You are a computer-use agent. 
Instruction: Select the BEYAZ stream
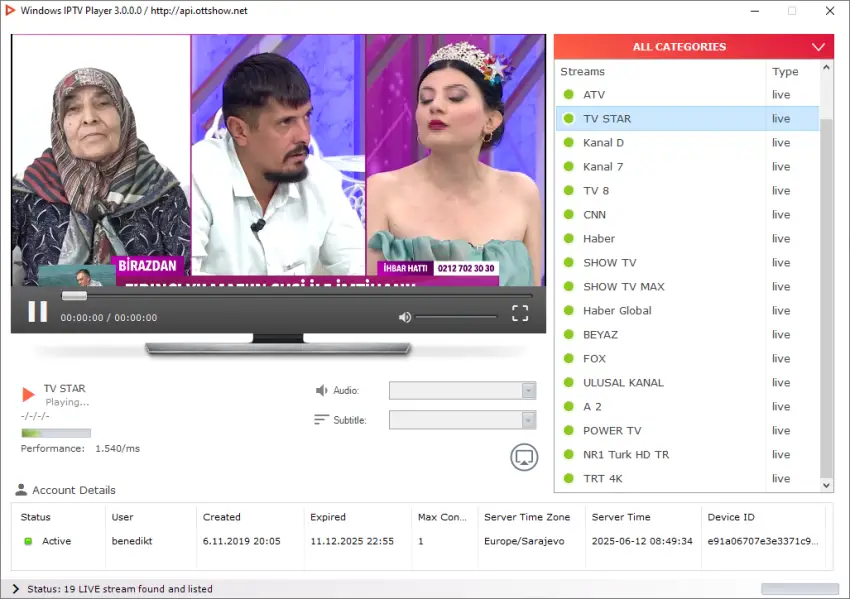point(687,334)
